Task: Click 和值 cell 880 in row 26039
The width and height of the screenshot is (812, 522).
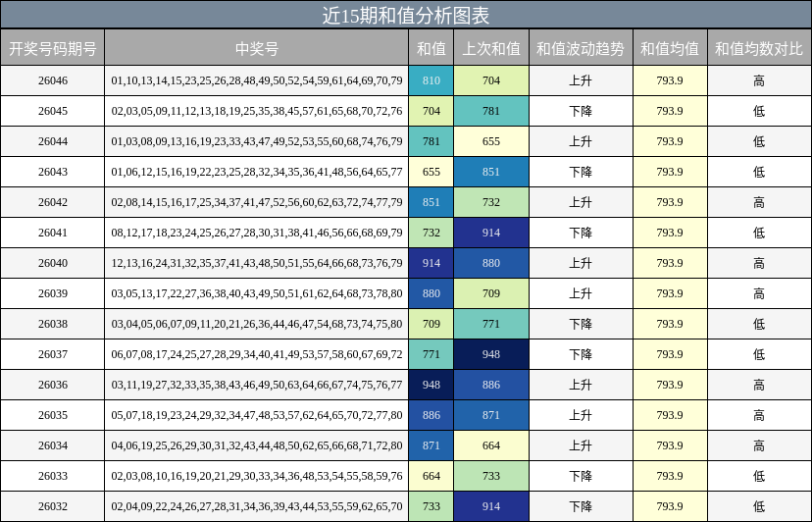Action: (431, 293)
